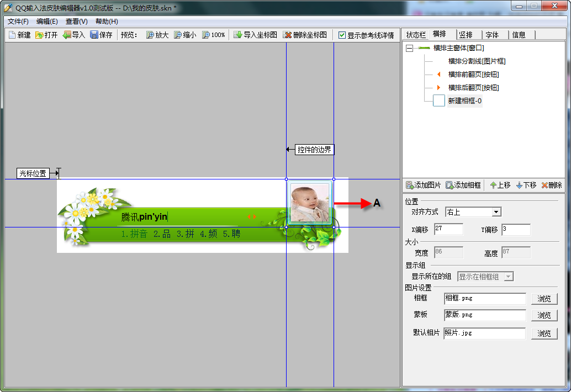Click the 蒙板 file path field

coord(485,315)
